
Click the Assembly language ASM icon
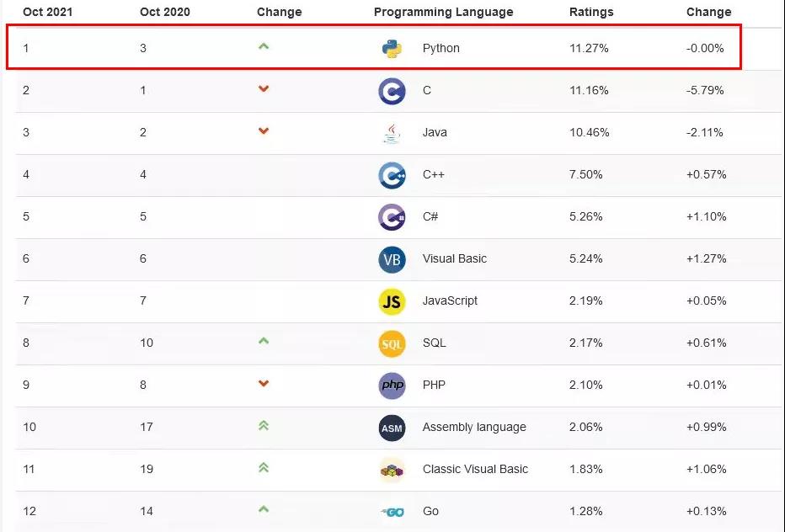[392, 428]
